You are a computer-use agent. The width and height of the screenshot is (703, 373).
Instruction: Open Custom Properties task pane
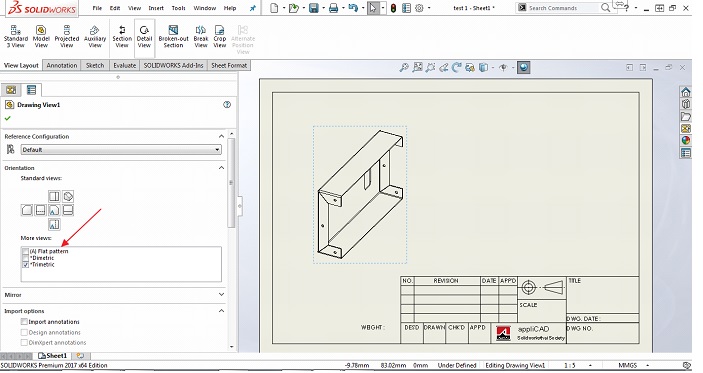[686, 153]
